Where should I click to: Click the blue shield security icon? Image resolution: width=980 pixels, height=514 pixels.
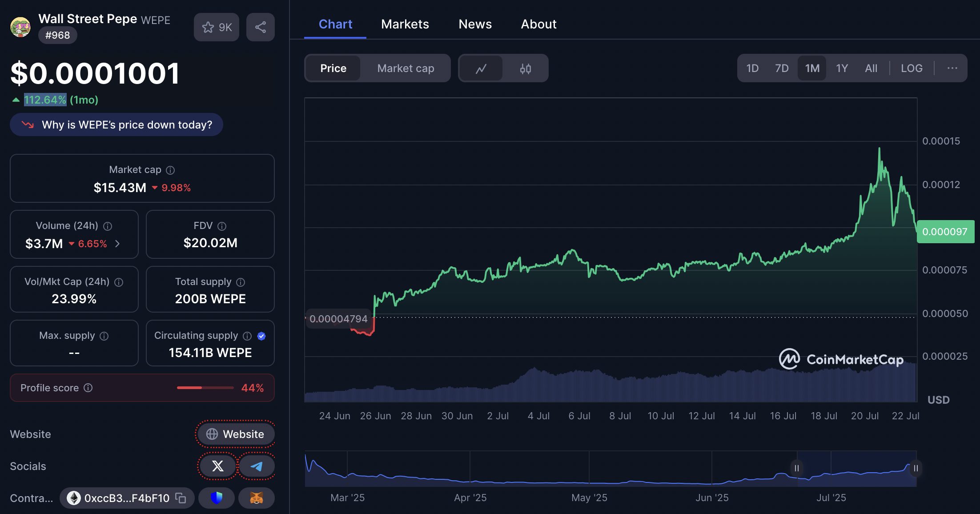(217, 498)
